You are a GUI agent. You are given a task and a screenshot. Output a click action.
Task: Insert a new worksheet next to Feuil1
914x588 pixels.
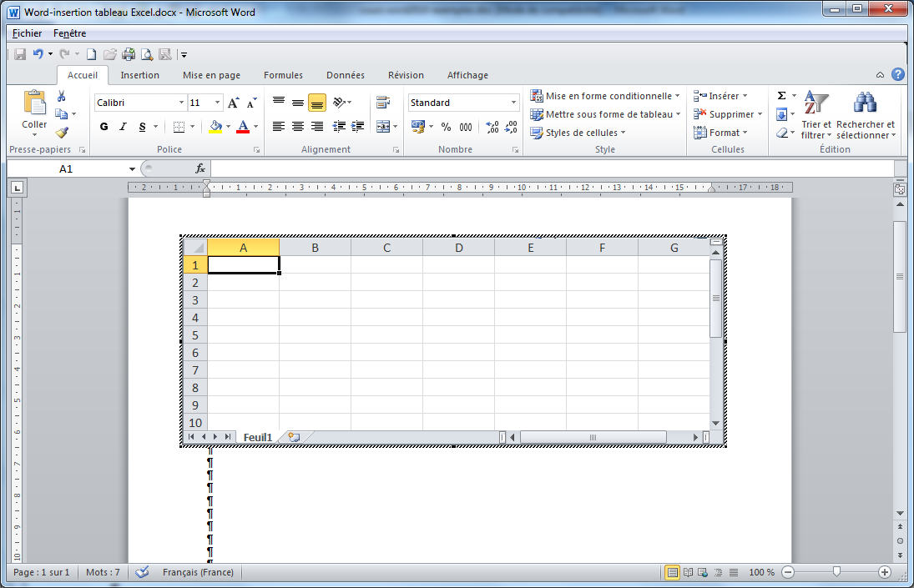point(295,437)
